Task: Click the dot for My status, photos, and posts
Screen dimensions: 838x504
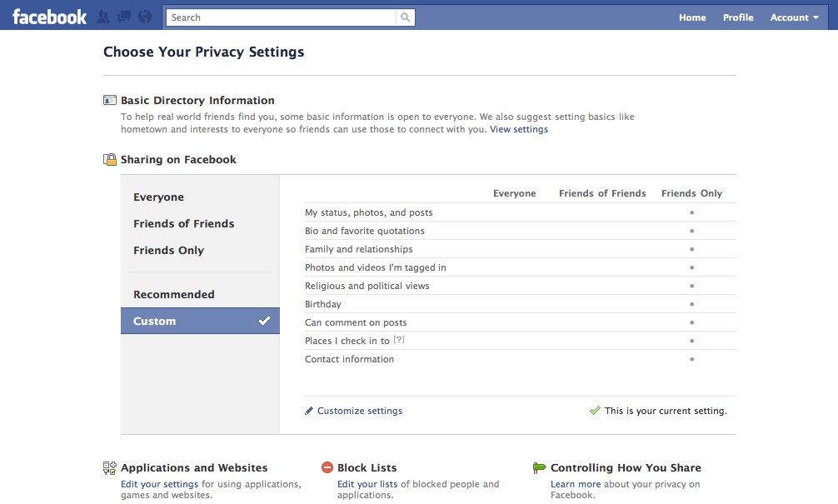Action: [x=691, y=212]
